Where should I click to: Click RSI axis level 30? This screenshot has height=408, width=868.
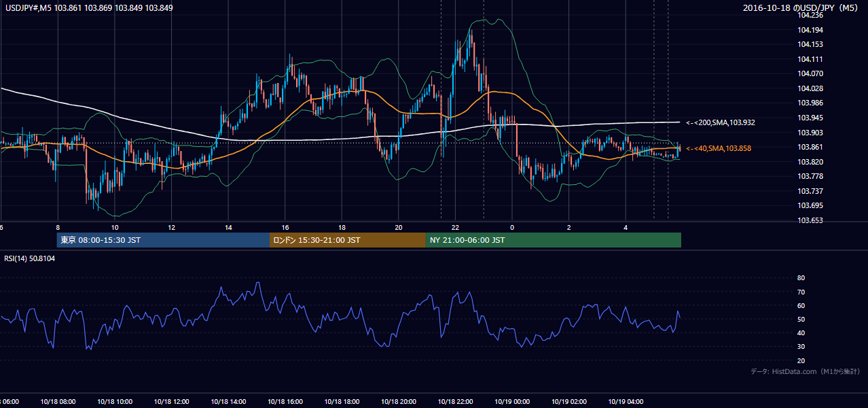801,347
